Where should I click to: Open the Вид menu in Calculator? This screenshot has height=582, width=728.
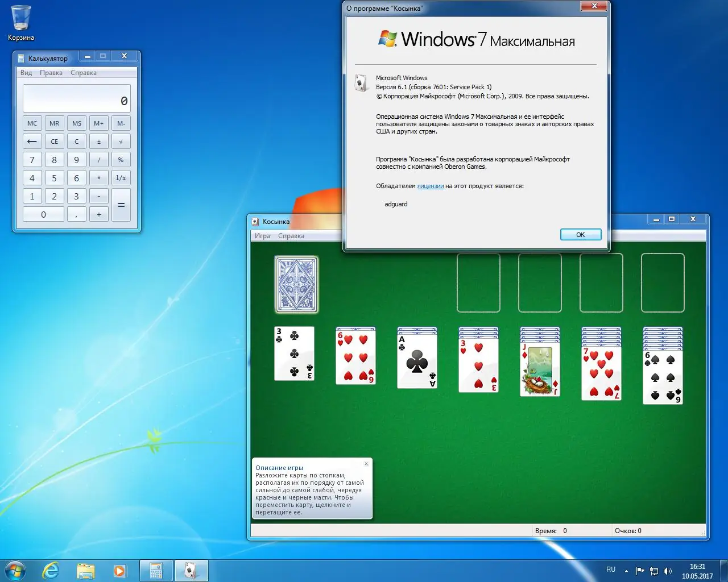26,73
